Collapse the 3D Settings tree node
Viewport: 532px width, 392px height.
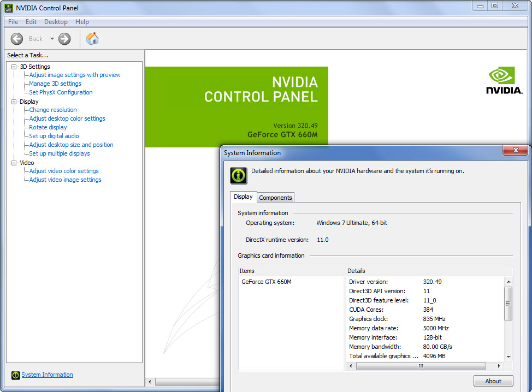[14, 67]
